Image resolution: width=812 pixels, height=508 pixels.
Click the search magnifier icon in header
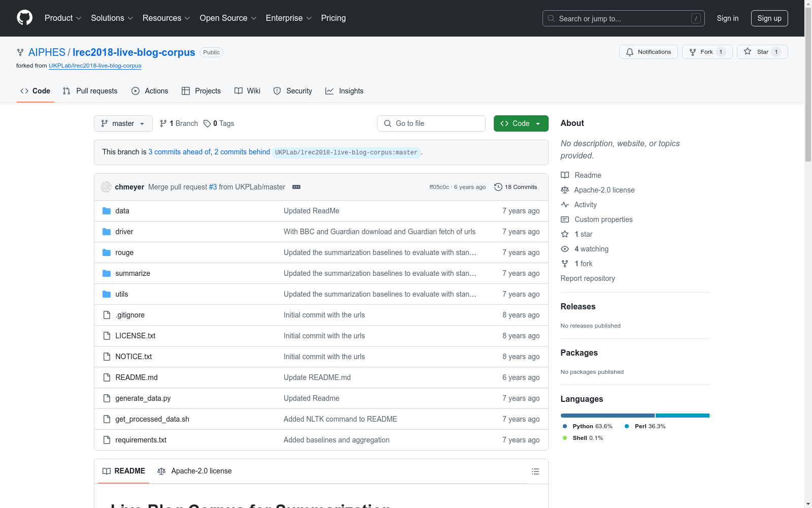point(551,18)
